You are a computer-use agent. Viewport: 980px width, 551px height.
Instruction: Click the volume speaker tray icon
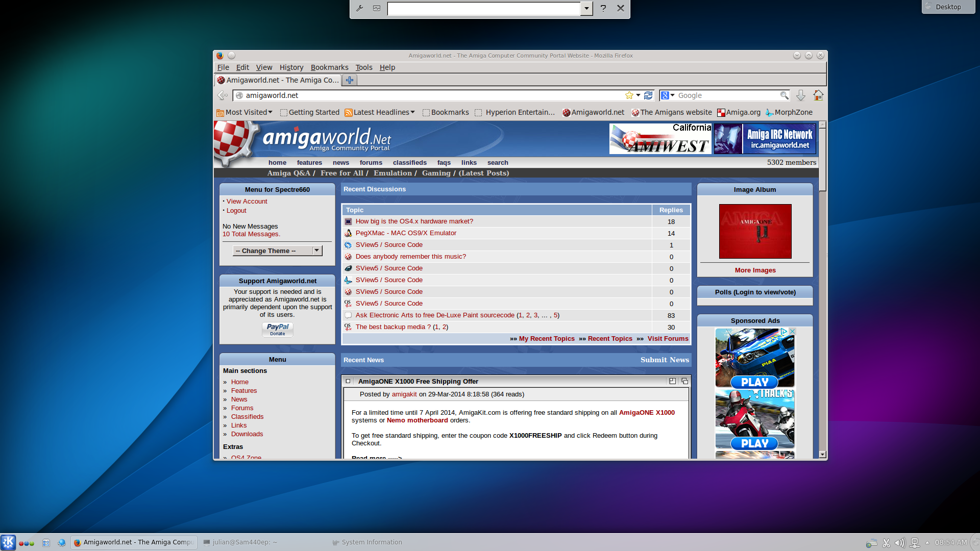[899, 543]
